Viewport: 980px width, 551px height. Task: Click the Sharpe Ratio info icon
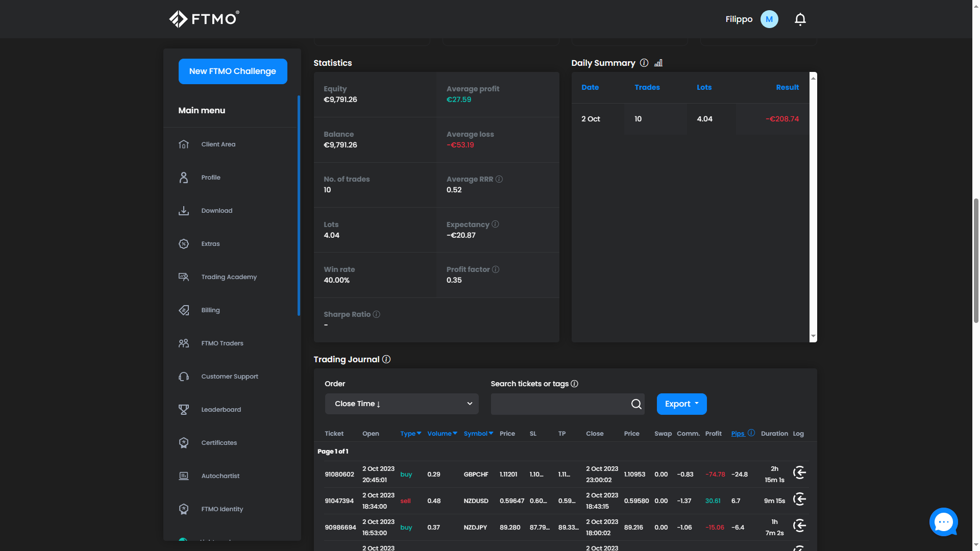376,314
